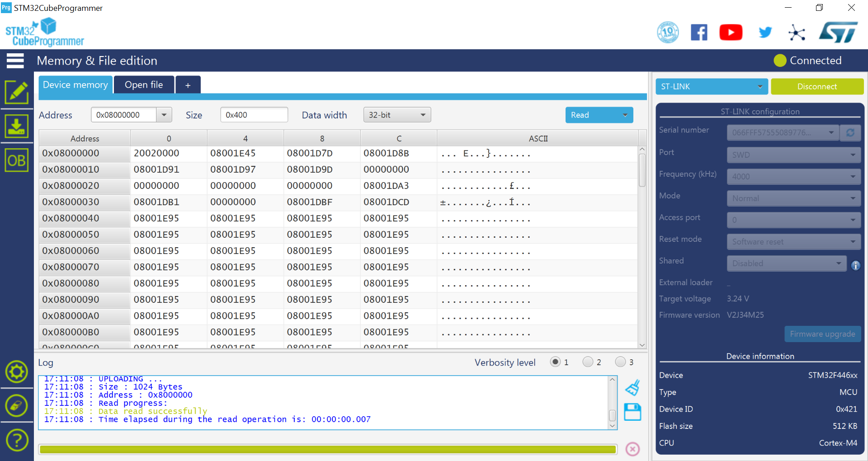868x461 pixels.
Task: Click the Firmware version V2J34M25 value
Action: (745, 315)
